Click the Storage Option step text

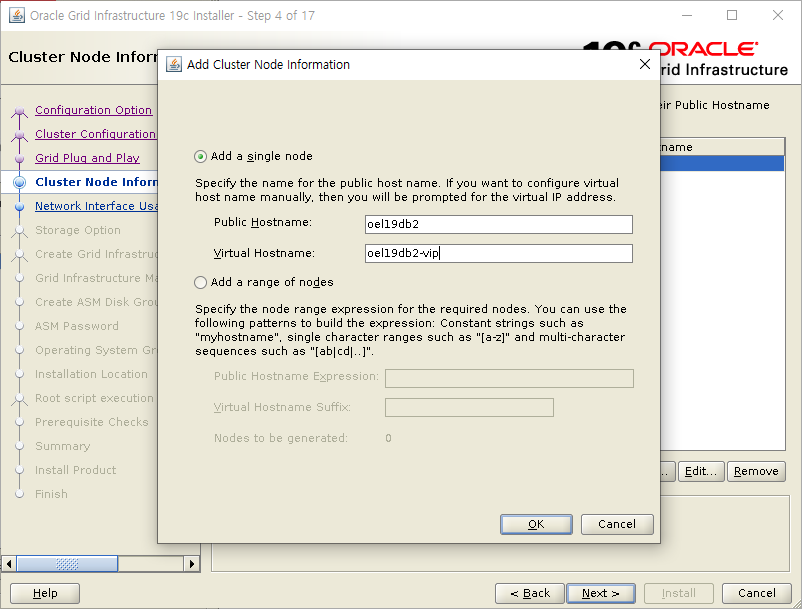78,230
